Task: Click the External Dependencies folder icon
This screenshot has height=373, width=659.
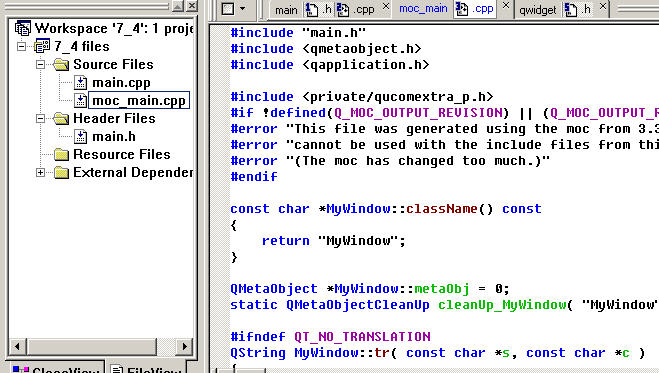Action: click(61, 172)
